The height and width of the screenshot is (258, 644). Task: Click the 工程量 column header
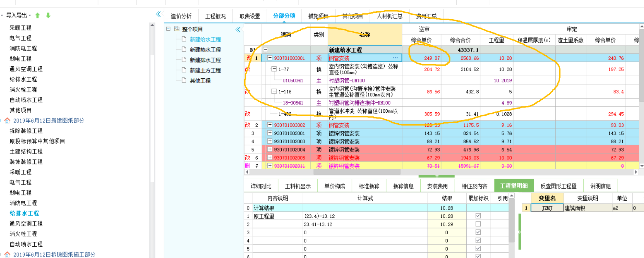point(496,40)
